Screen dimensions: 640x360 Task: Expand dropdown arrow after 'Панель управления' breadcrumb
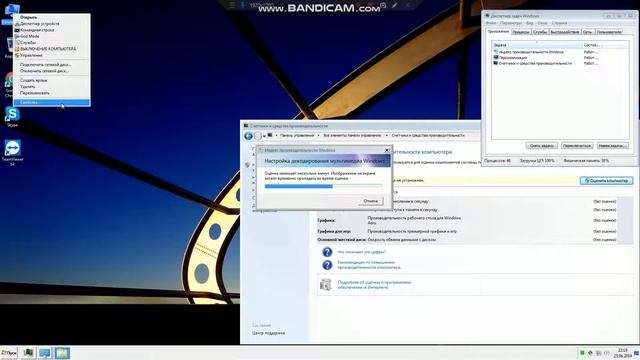coord(318,136)
